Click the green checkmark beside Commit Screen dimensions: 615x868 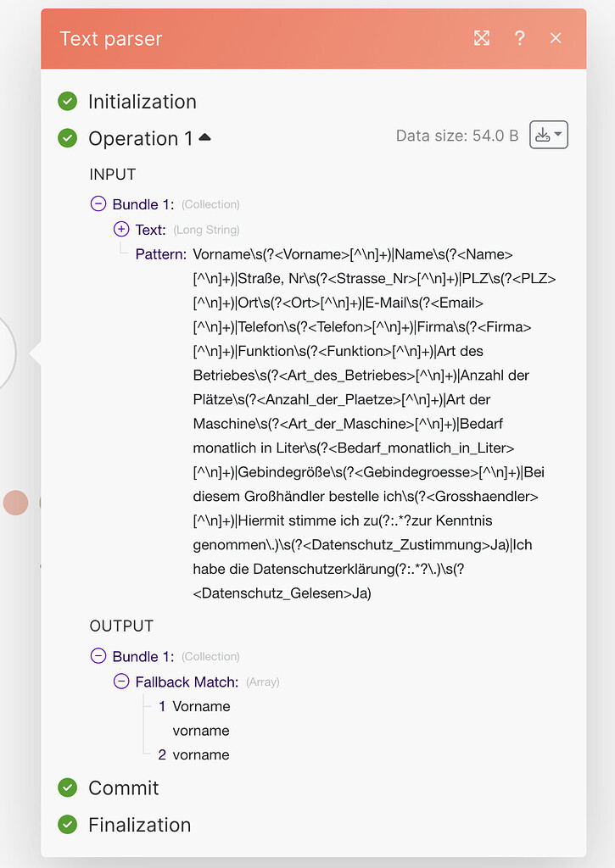[68, 788]
